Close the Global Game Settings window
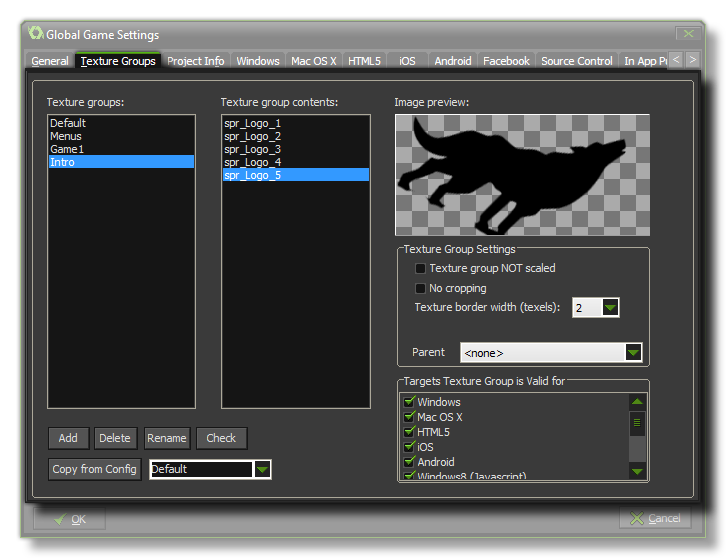 tap(686, 34)
